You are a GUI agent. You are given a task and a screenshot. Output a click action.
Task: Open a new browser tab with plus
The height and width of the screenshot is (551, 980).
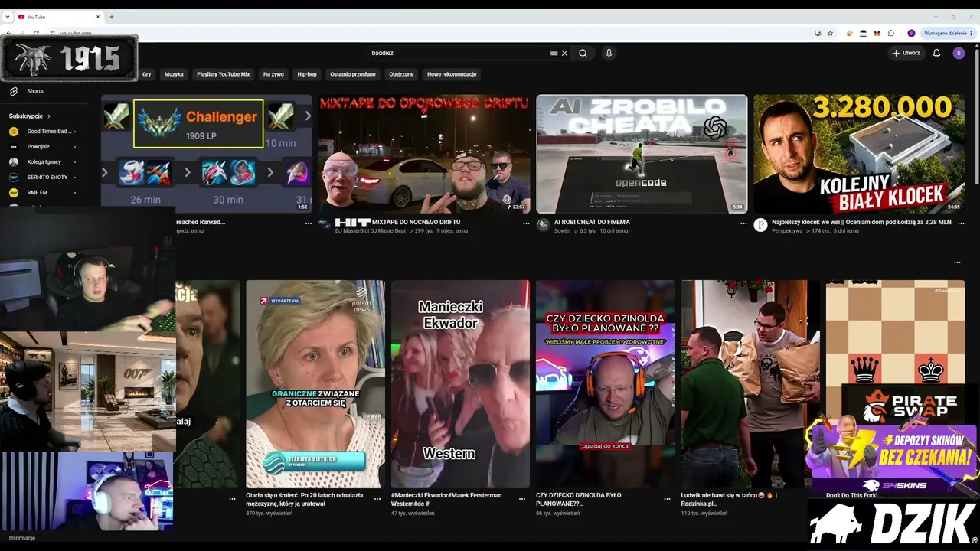112,17
